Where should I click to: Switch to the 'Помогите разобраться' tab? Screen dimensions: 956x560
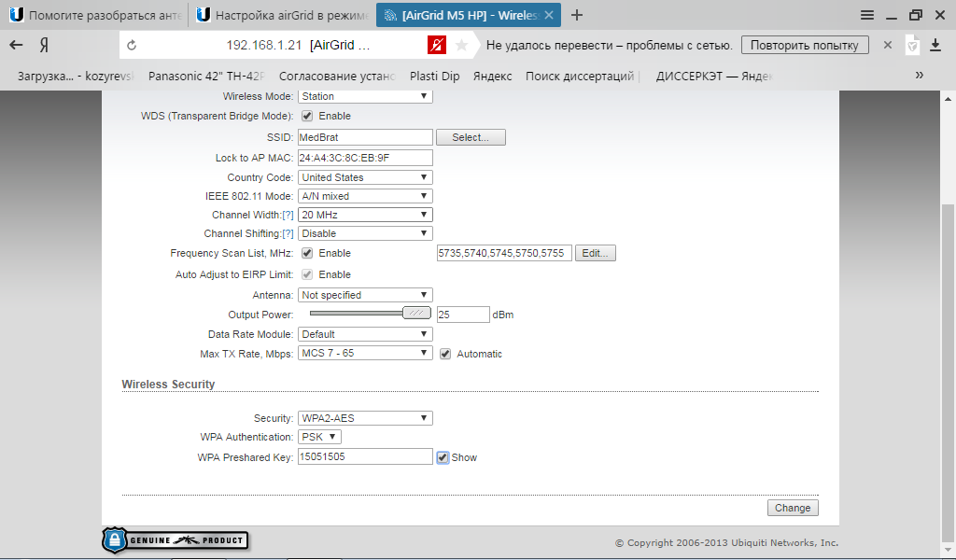point(96,15)
